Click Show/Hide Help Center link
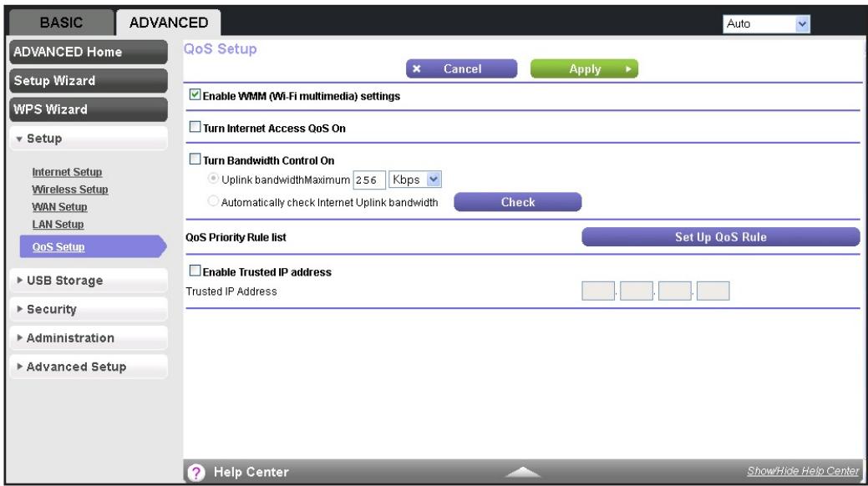The height and width of the screenshot is (486, 868). point(803,471)
